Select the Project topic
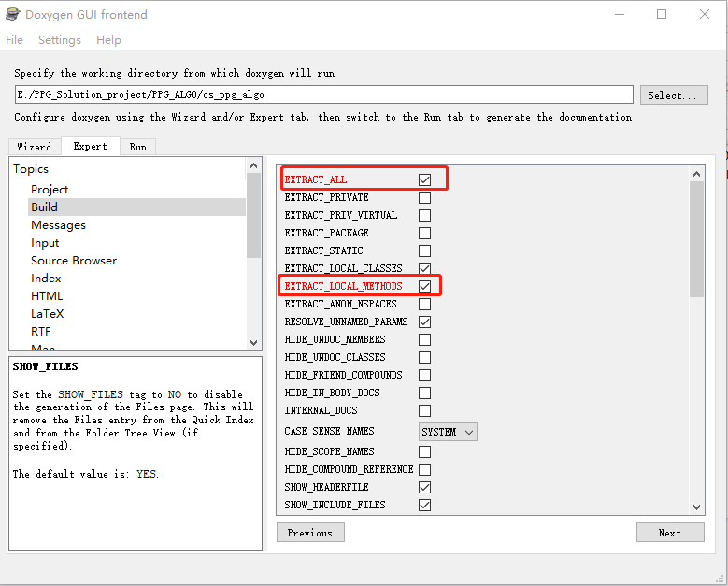The image size is (728, 586). pyautogui.click(x=50, y=190)
